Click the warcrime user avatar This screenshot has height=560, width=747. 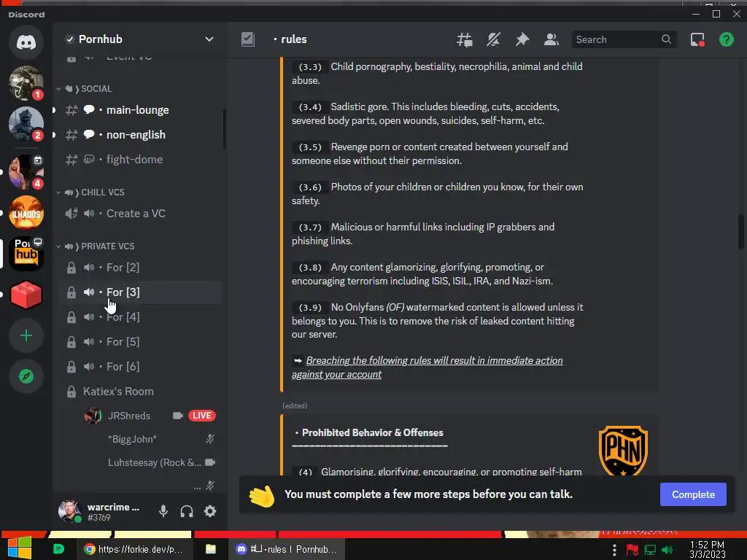point(69,511)
